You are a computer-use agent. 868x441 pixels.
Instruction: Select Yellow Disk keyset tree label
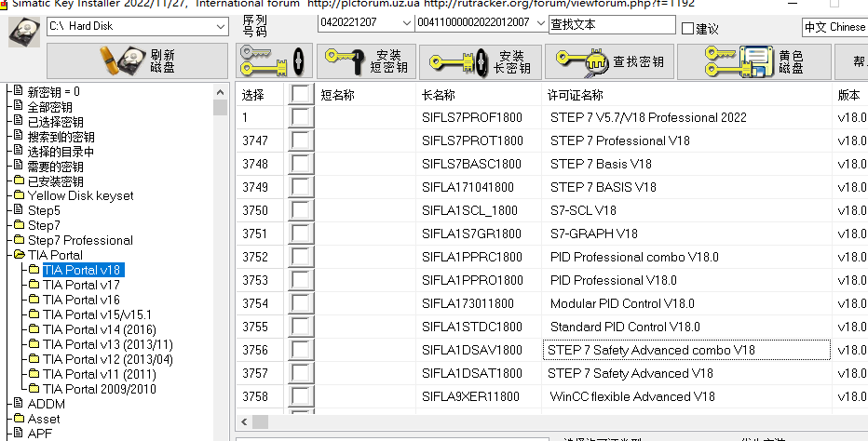(x=81, y=195)
